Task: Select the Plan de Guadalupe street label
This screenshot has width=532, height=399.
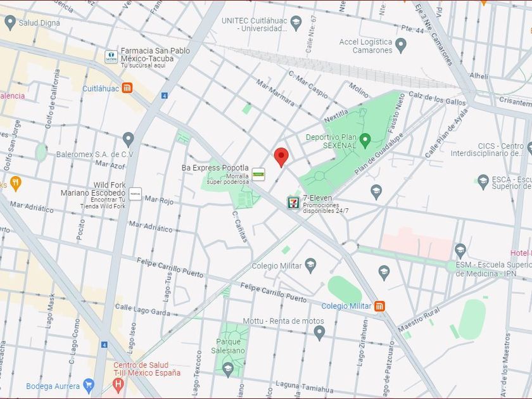Action: (379, 154)
